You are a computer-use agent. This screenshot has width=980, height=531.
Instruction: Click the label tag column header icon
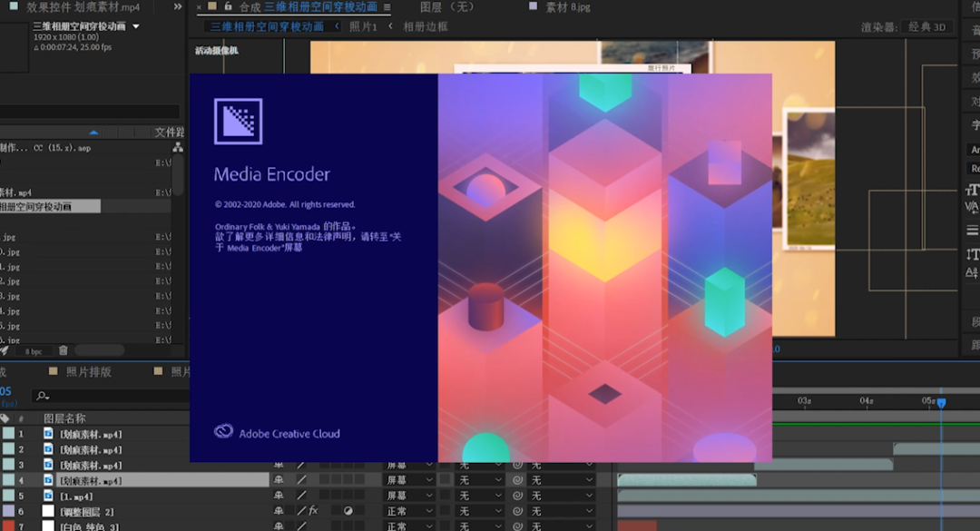pyautogui.click(x=5, y=418)
